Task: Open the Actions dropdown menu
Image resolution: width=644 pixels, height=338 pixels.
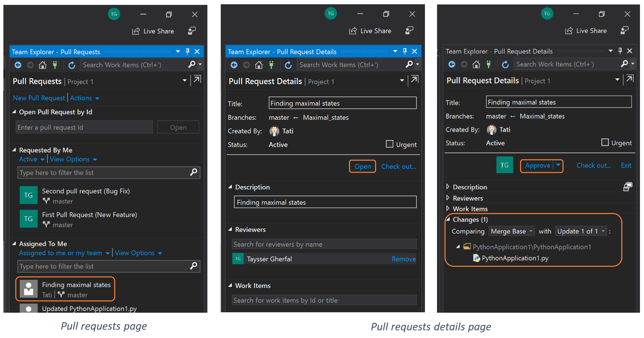Action: pos(84,98)
